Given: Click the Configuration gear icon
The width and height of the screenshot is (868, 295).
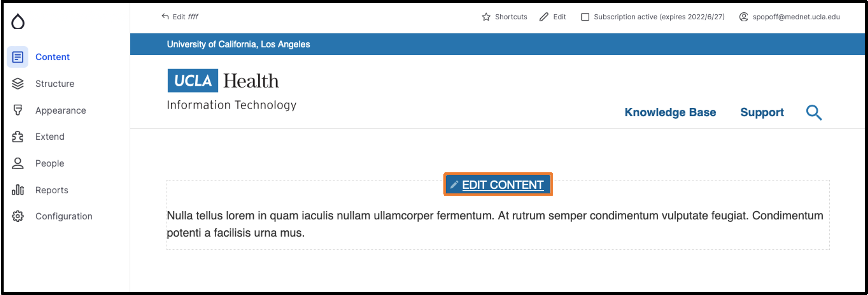Looking at the screenshot, I should point(18,216).
